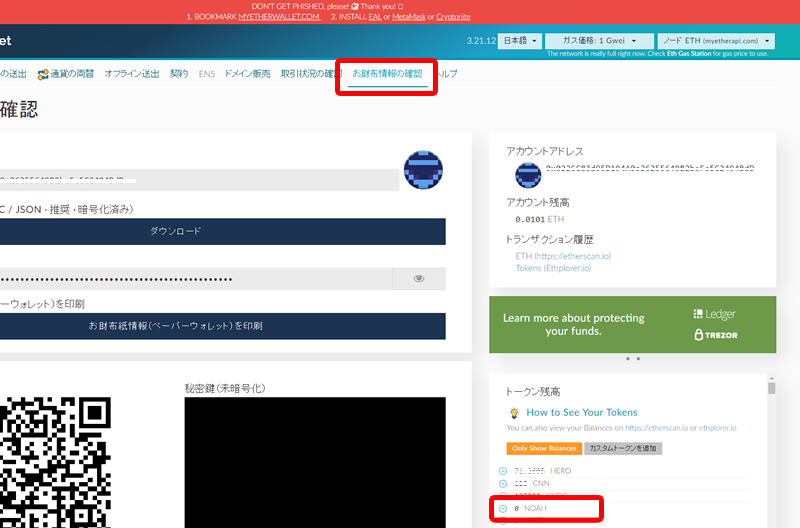Click the large wallet identicon avatar
The width and height of the screenshot is (800, 528).
point(423,170)
